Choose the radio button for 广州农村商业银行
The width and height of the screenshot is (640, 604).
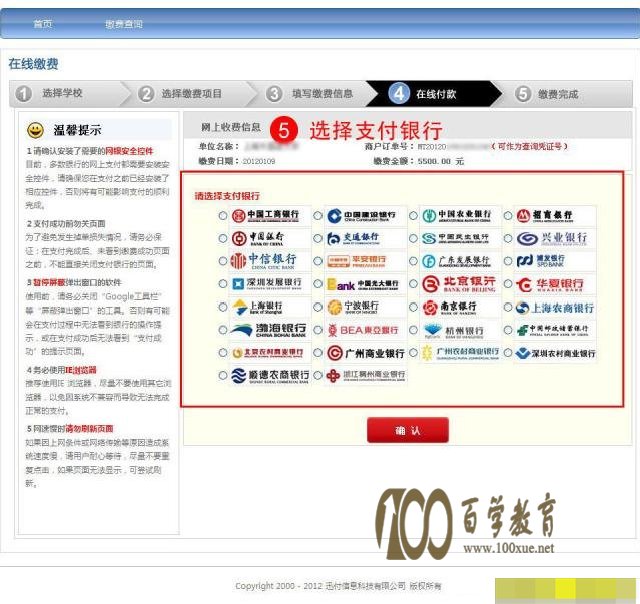pyautogui.click(x=413, y=353)
